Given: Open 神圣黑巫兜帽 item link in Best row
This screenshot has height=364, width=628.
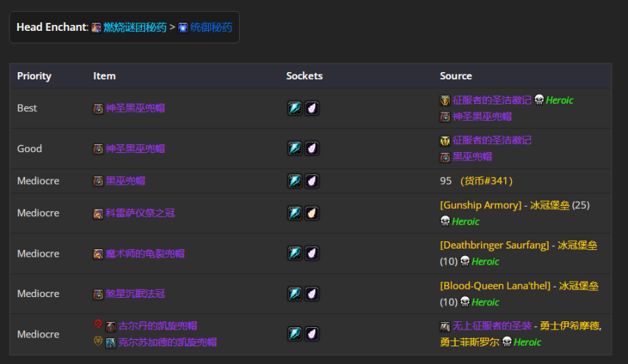Looking at the screenshot, I should click(x=135, y=108).
